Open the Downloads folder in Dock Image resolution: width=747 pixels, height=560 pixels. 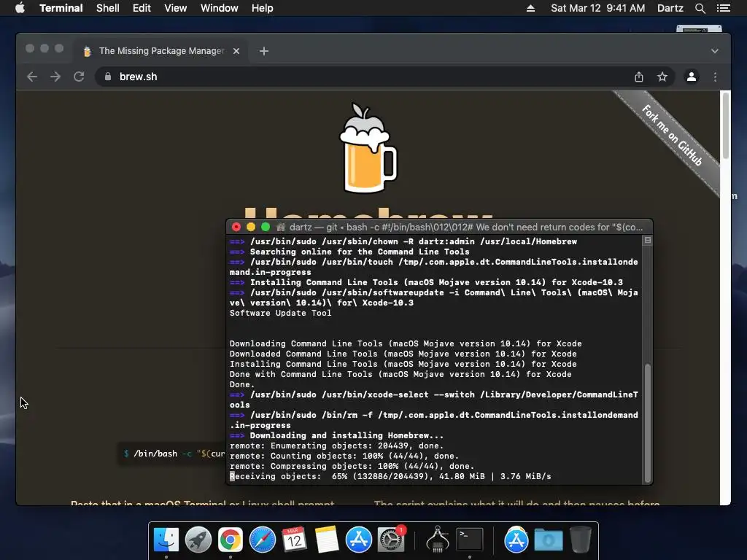[548, 540]
